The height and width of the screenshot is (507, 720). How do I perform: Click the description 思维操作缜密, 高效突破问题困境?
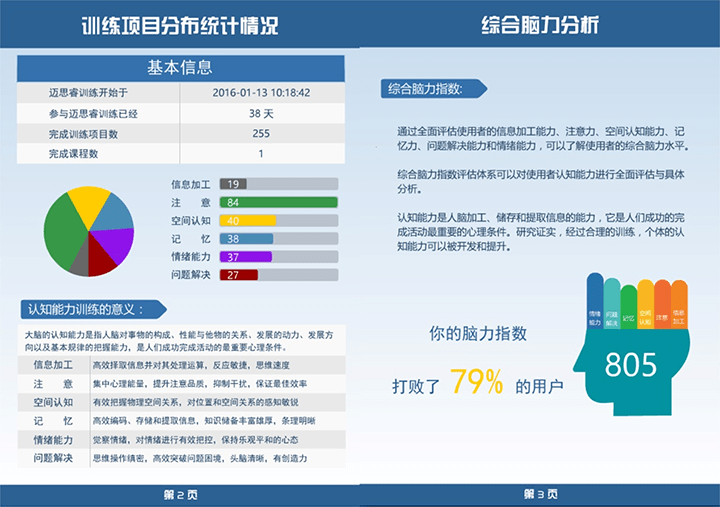[x=200, y=458]
